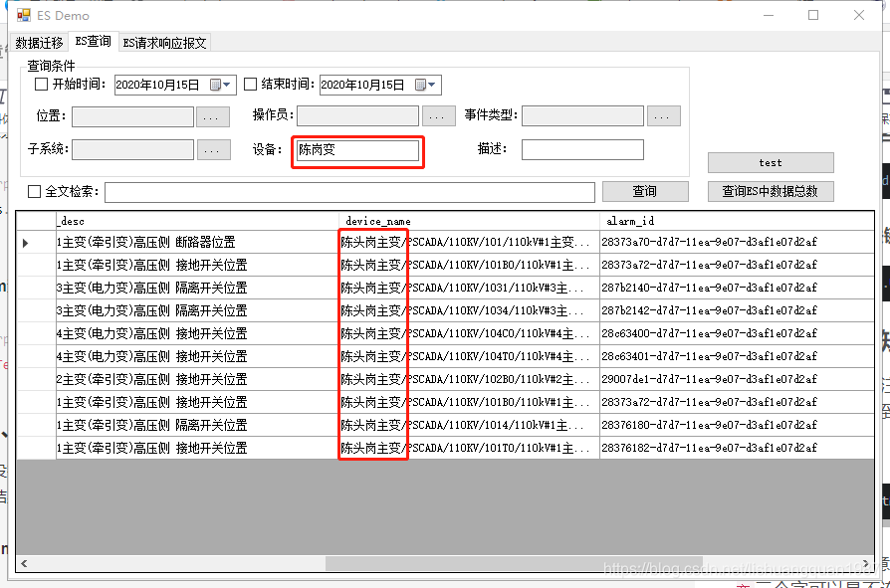Screen dimensions: 890x588
Task: Click 查询ES中数据总数 button
Action: tap(770, 192)
